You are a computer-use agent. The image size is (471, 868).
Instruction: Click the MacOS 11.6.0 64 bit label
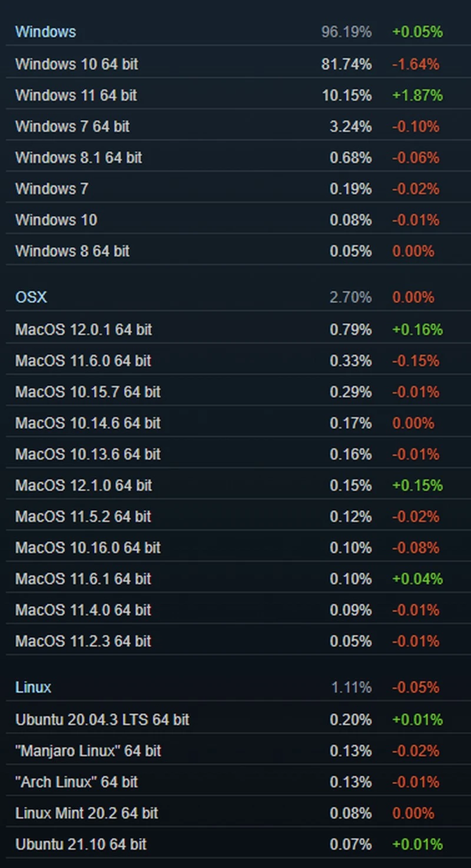point(83,361)
